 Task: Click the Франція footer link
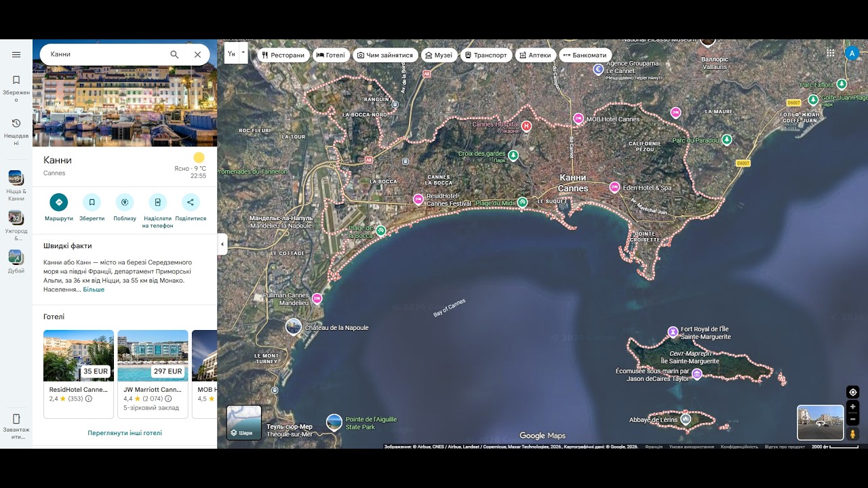point(654,447)
